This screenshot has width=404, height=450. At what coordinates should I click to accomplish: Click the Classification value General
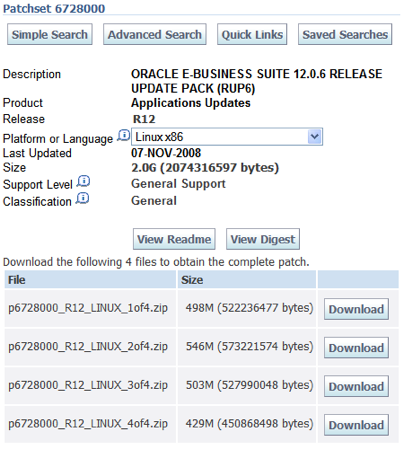coord(154,201)
